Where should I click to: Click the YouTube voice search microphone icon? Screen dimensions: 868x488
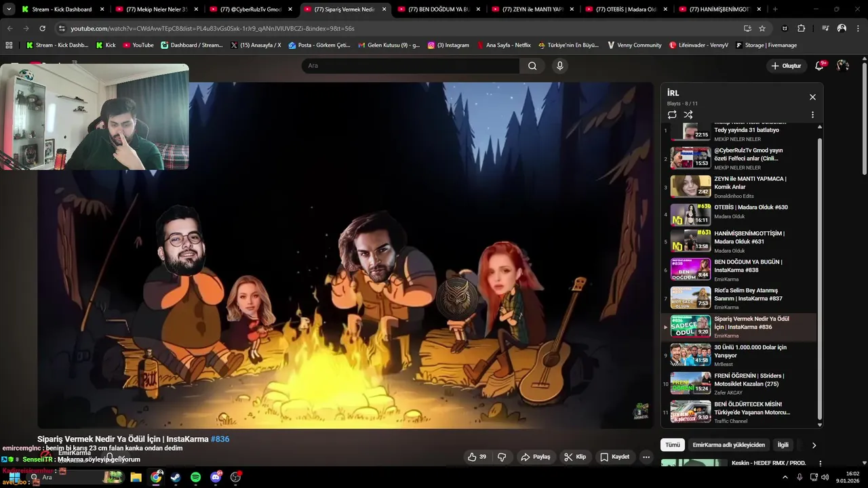pos(559,66)
